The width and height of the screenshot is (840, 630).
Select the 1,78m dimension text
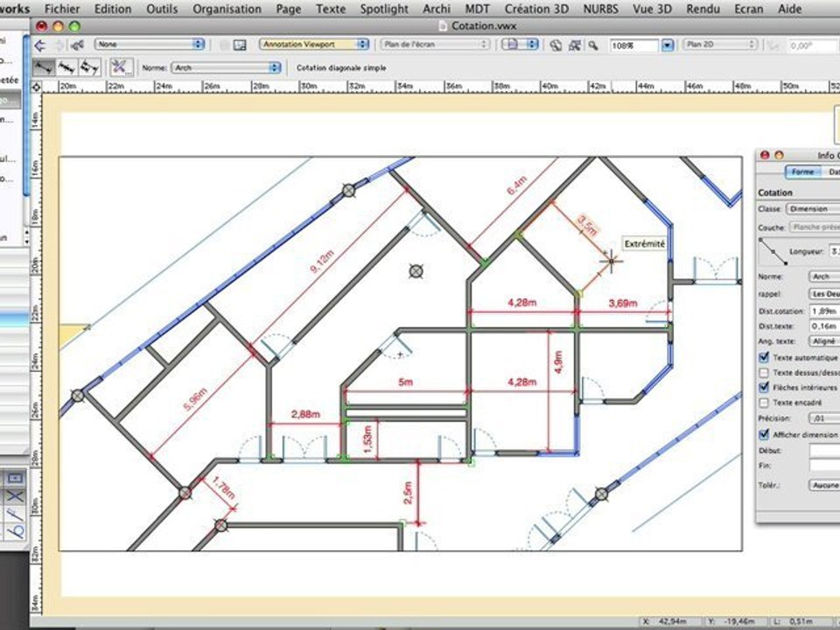[x=223, y=487]
